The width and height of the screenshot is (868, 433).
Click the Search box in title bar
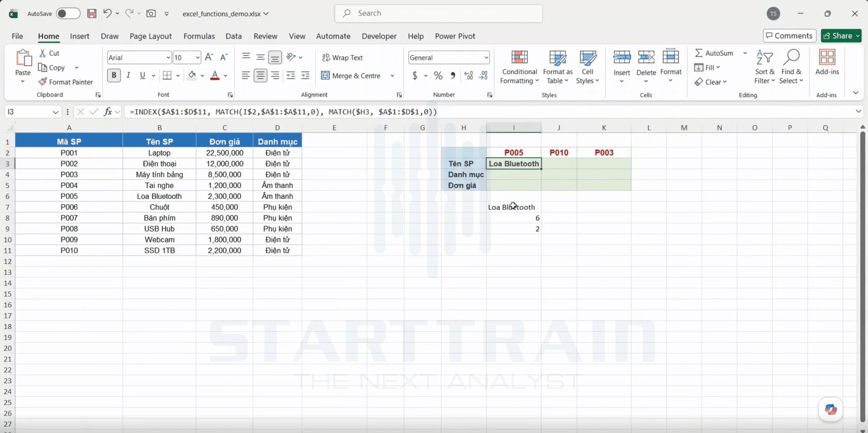tap(439, 14)
